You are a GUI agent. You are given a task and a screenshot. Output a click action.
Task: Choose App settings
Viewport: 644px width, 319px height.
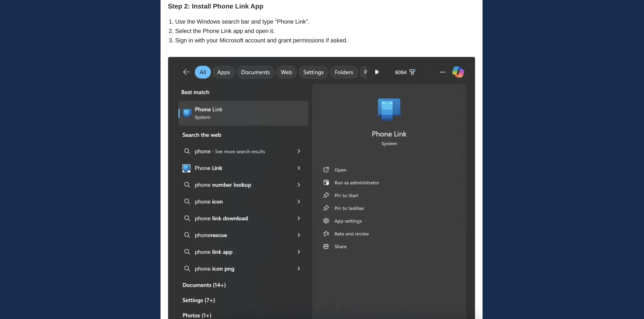[x=348, y=221]
